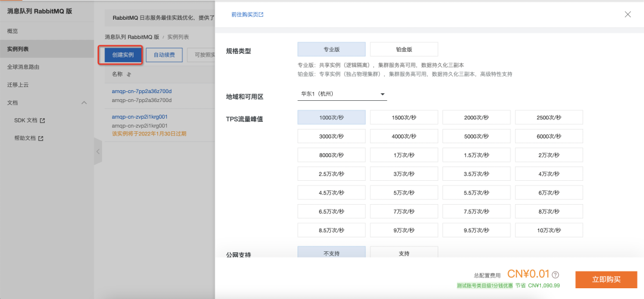Click the 自动续费 button
The image size is (644, 299).
164,55
